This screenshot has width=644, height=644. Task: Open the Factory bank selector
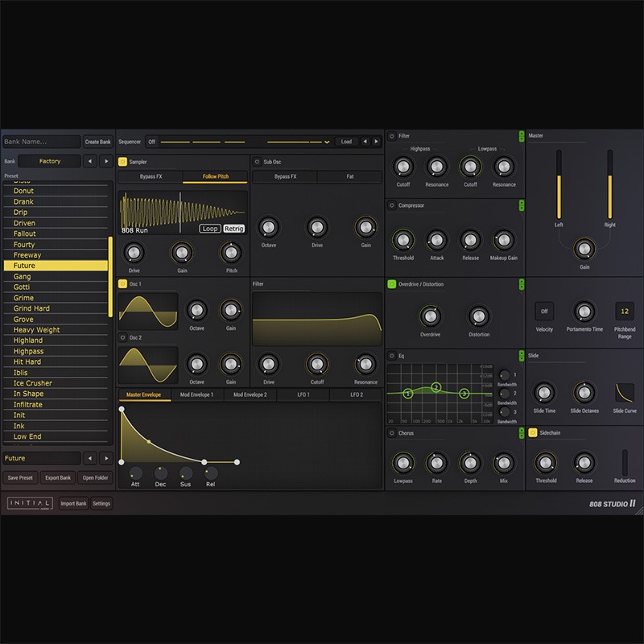tap(49, 162)
